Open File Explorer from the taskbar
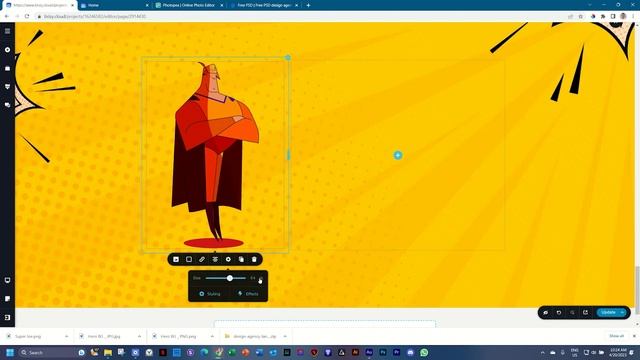The width and height of the screenshot is (640, 360). 108,352
